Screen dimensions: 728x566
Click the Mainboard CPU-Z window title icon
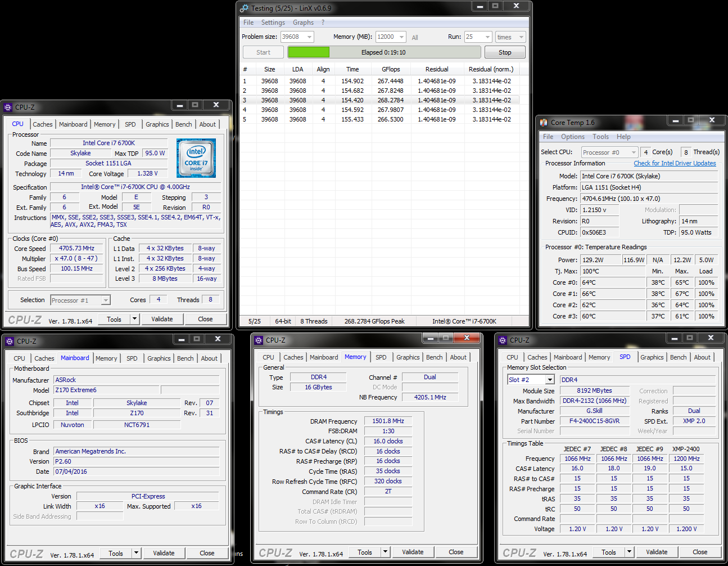[9, 342]
